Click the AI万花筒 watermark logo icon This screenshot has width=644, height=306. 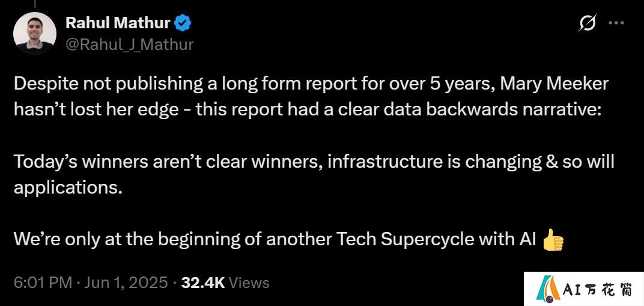(x=548, y=287)
